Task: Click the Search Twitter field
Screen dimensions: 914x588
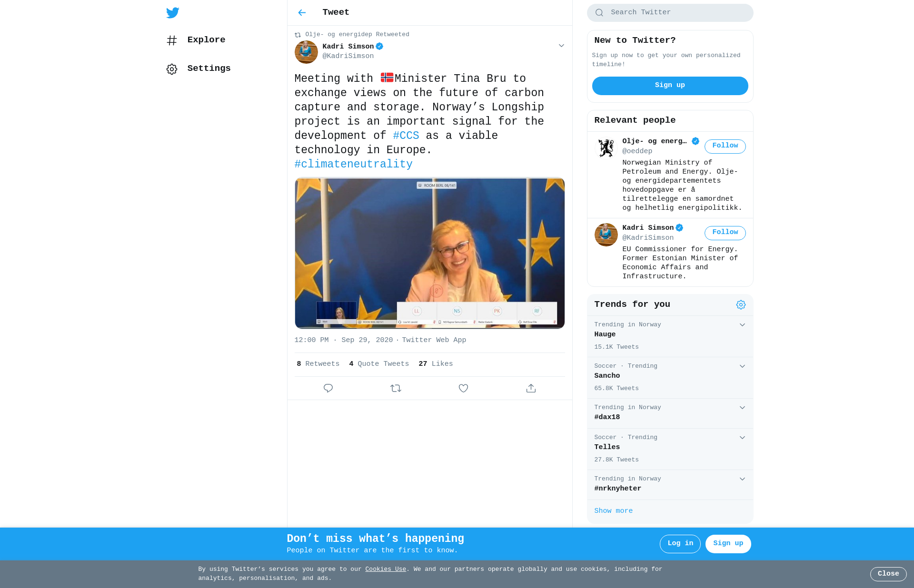Action: [670, 13]
